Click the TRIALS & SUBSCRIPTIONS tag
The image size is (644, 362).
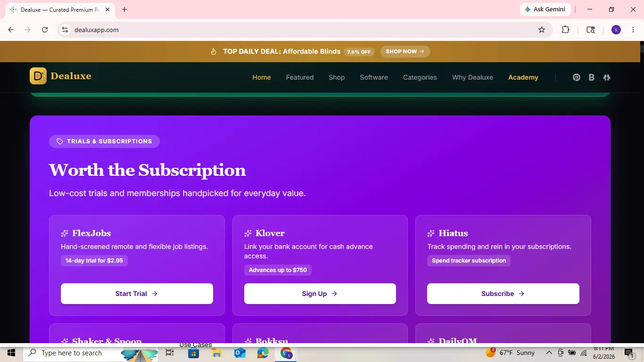tap(104, 141)
